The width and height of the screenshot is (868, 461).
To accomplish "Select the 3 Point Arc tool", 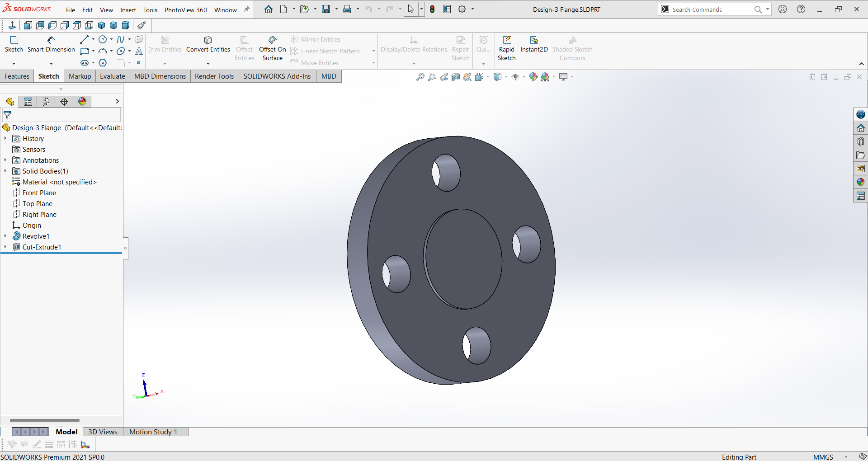I will point(103,51).
